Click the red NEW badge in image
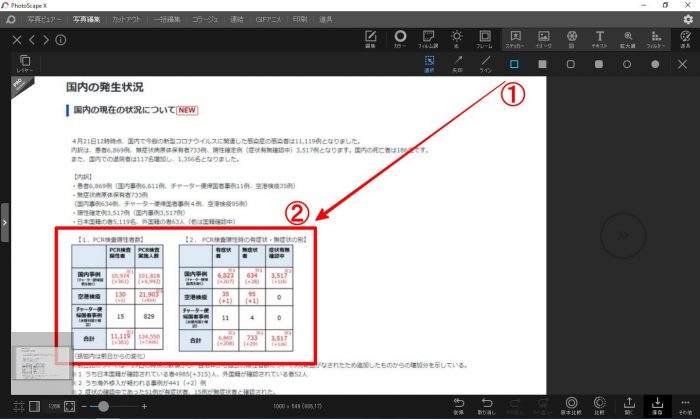Image resolution: width=700 pixels, height=419 pixels. tap(187, 110)
